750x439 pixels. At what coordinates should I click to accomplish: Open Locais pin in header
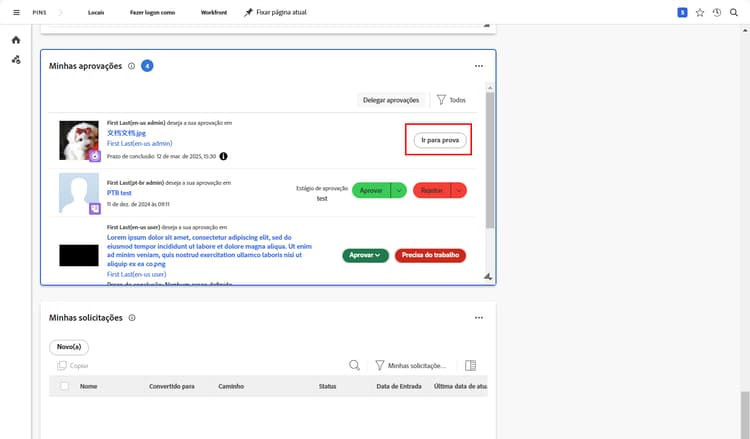(x=96, y=12)
